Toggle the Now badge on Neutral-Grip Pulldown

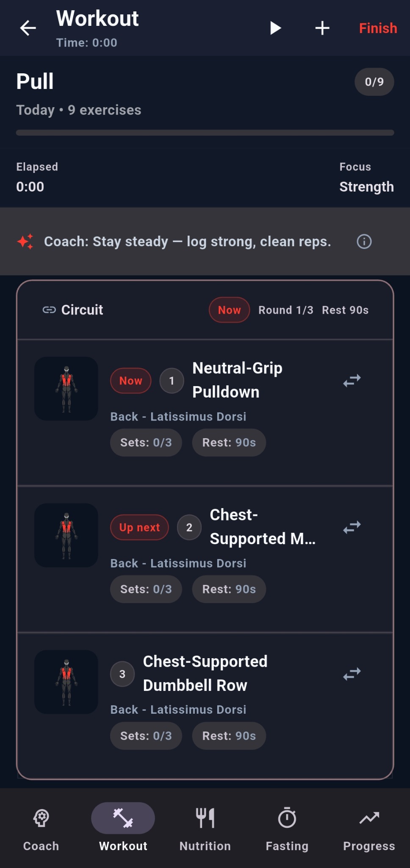(x=130, y=381)
